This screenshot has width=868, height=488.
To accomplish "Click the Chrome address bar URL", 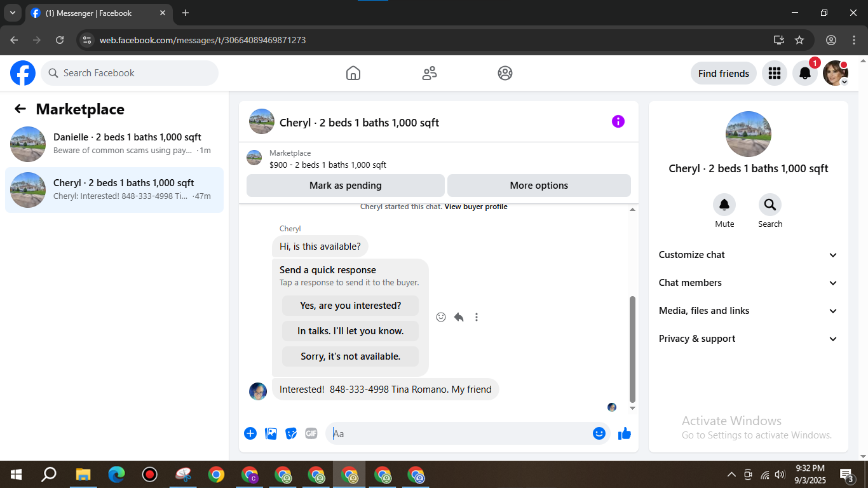I will [x=203, y=40].
